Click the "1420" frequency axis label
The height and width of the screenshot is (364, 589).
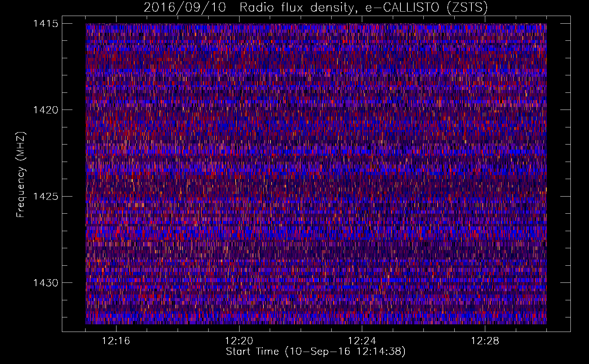(x=46, y=110)
